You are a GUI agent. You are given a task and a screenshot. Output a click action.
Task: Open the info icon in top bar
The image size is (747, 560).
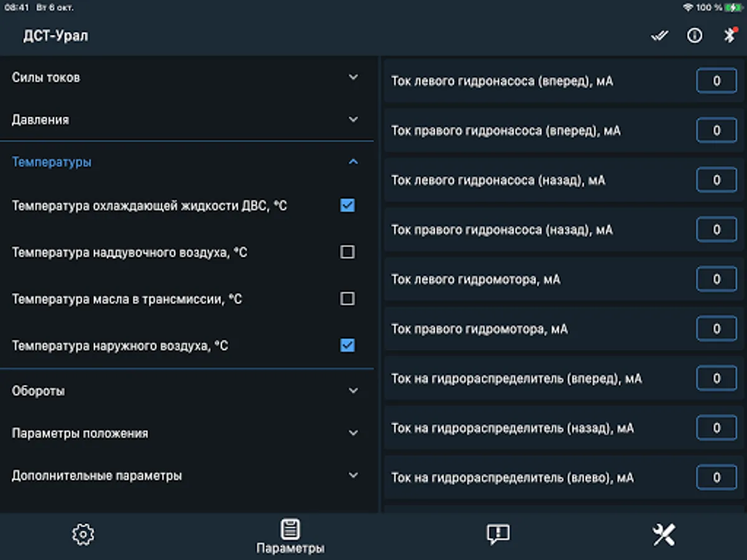695,36
